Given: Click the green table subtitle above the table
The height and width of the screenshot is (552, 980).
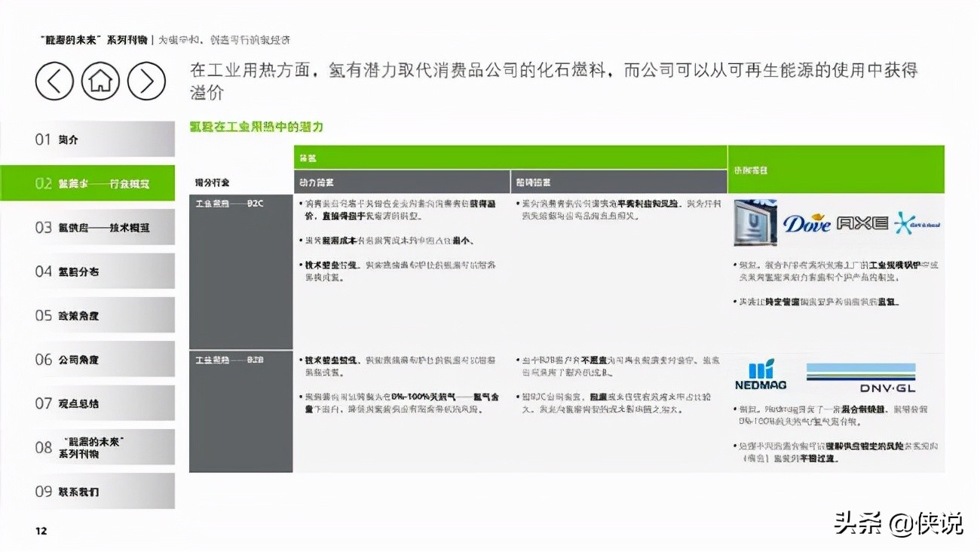Looking at the screenshot, I should click(256, 127).
